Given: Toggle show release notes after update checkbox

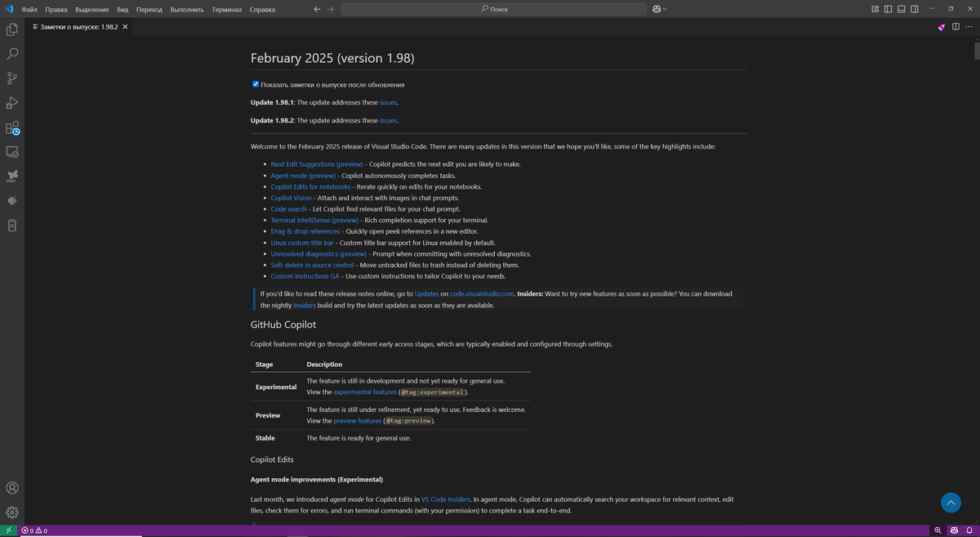Looking at the screenshot, I should coord(256,84).
